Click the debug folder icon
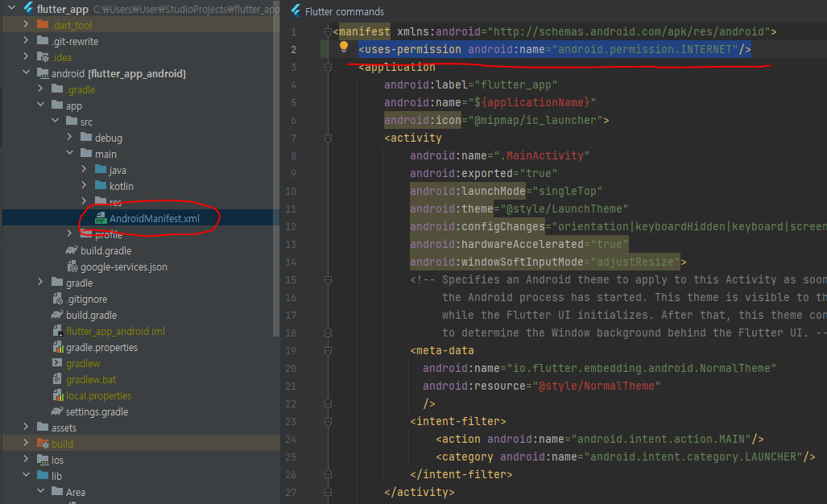The width and height of the screenshot is (827, 504). [86, 137]
